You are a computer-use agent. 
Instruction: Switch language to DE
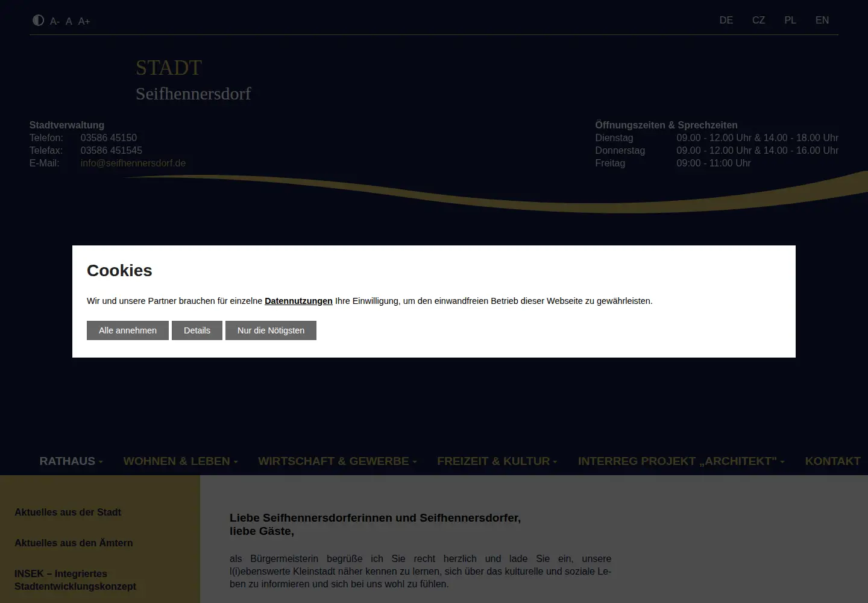(x=726, y=20)
